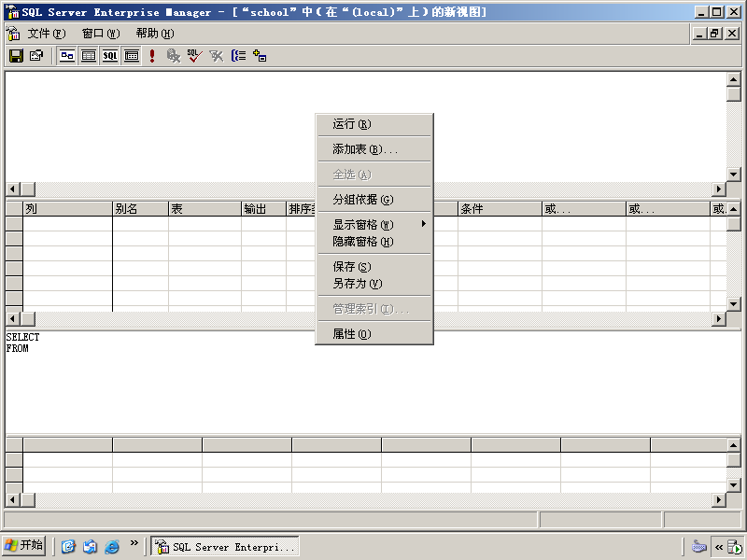Select 全选(A) in the context menu
Viewport: 747px width, 560px height.
click(374, 175)
